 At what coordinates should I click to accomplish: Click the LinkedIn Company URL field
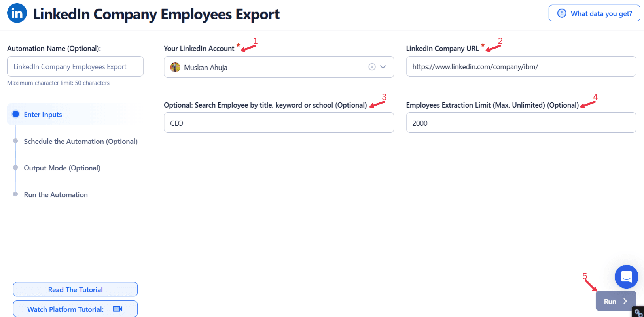coord(521,67)
